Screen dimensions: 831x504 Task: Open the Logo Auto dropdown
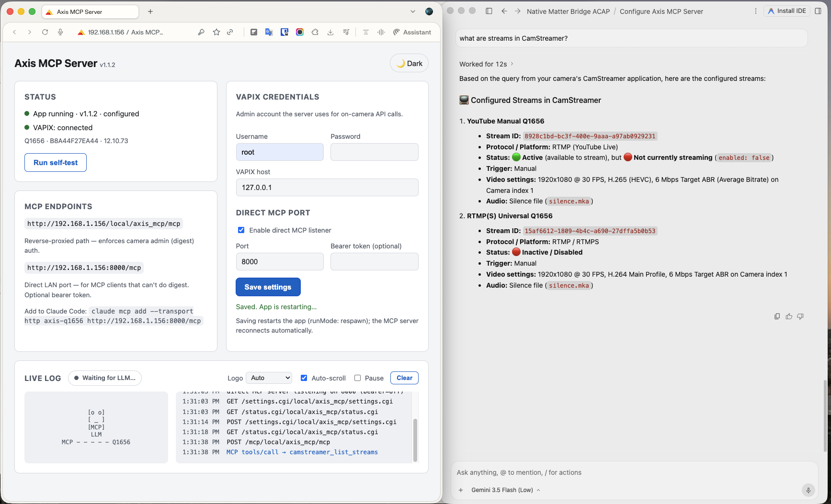pos(269,378)
